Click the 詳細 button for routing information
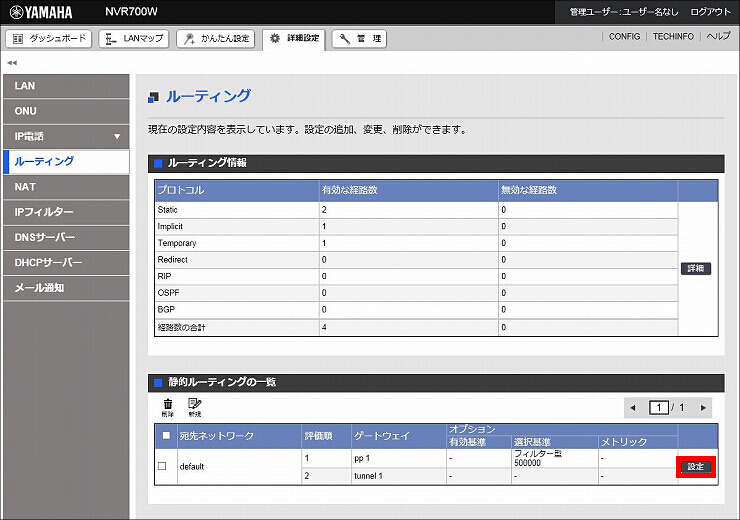This screenshot has height=520, width=740. point(696,268)
